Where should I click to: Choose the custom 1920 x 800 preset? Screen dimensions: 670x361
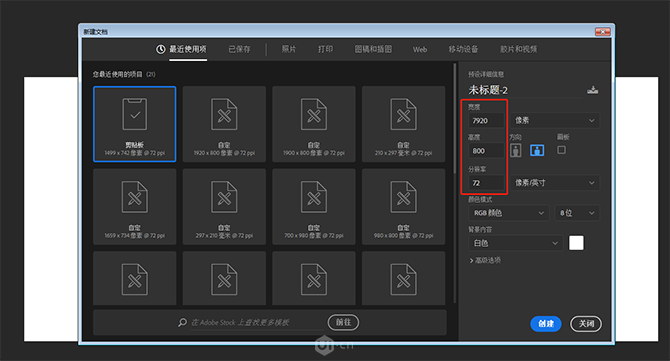(x=224, y=124)
